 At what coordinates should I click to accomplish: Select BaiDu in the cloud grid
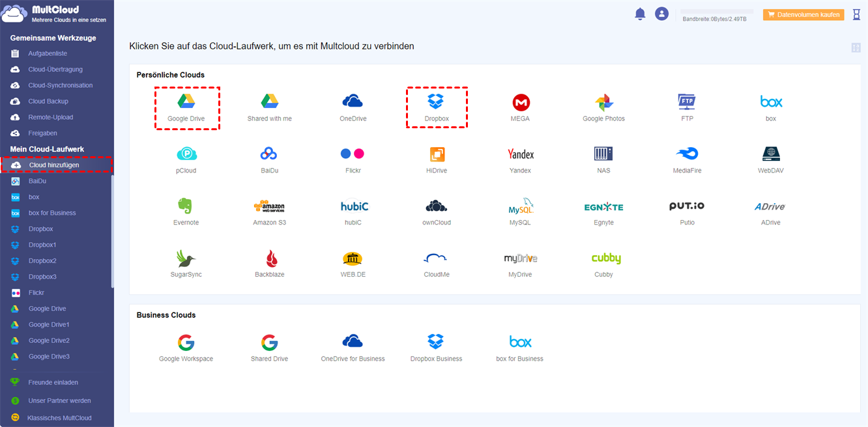pyautogui.click(x=270, y=160)
